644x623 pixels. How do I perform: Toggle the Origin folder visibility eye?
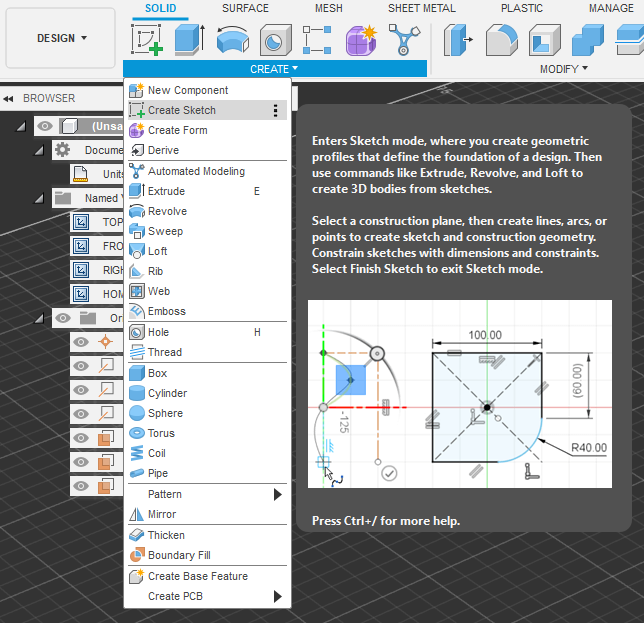(62, 318)
